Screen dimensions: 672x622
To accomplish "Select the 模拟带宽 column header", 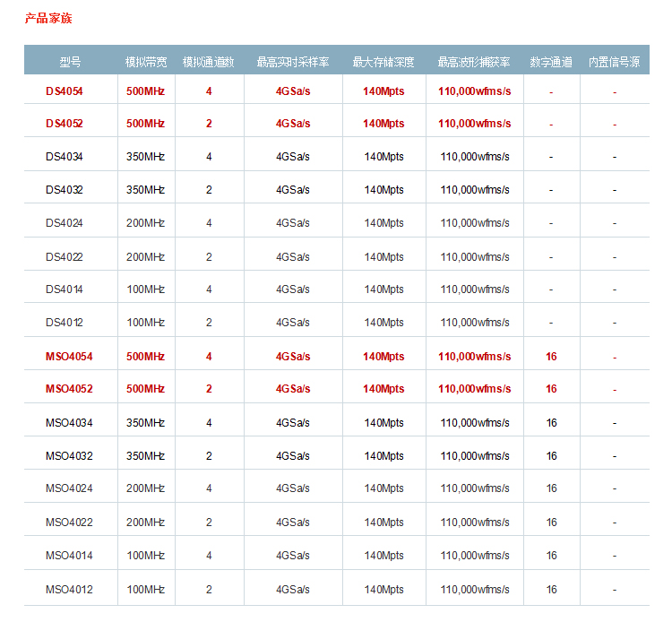I will click(145, 62).
